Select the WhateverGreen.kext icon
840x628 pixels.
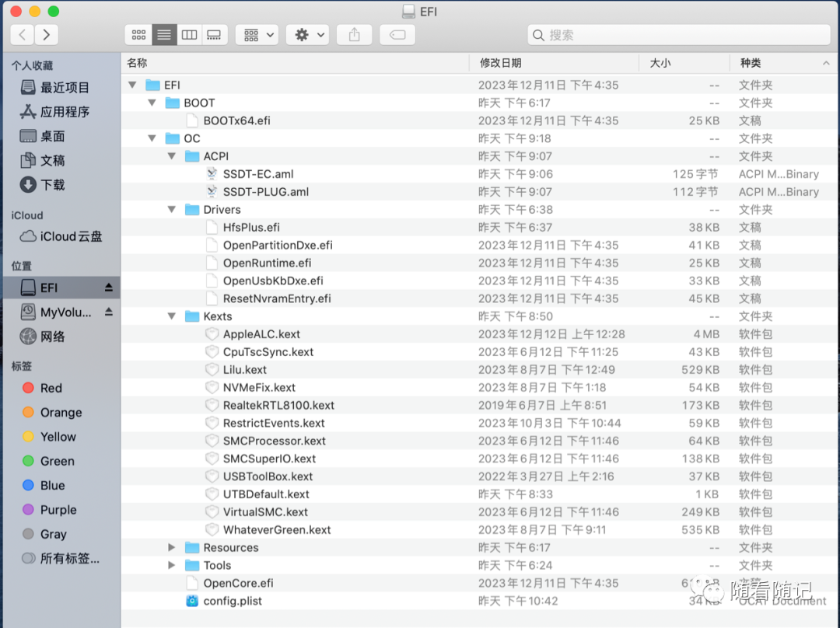(212, 529)
